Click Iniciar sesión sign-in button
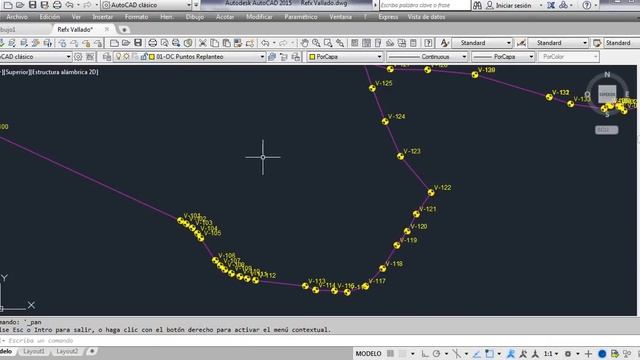 513,5
